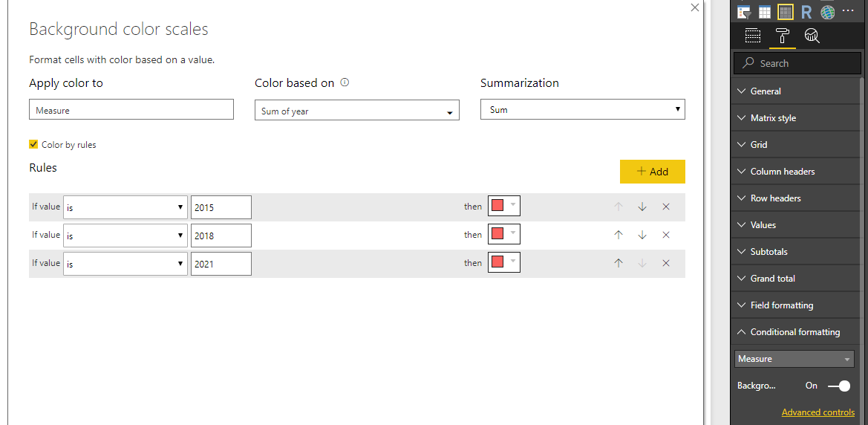Open the Summarization Sum dropdown
868x425 pixels.
tap(582, 109)
